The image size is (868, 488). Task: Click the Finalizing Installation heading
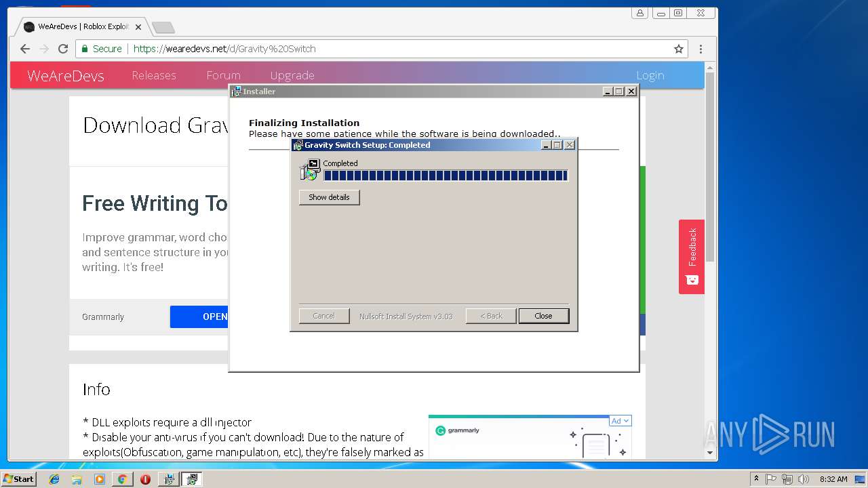304,123
